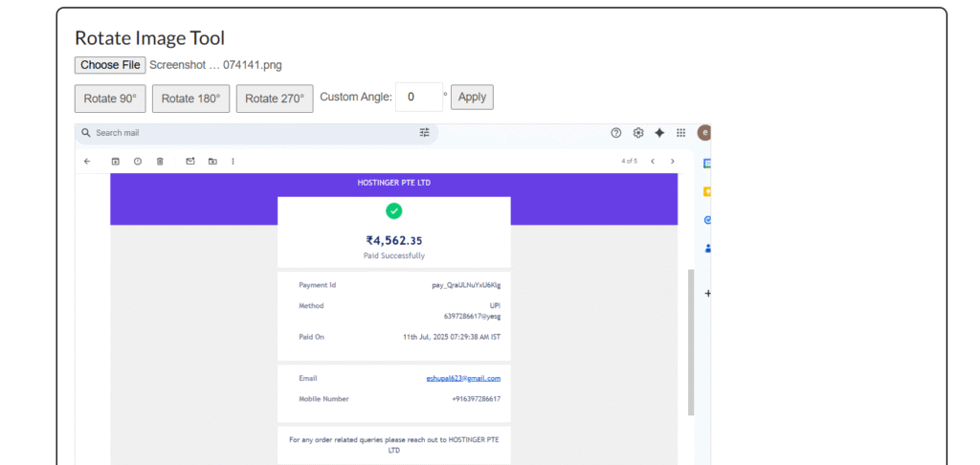Click the Archive email icon
The width and height of the screenshot is (980, 465).
(x=116, y=161)
